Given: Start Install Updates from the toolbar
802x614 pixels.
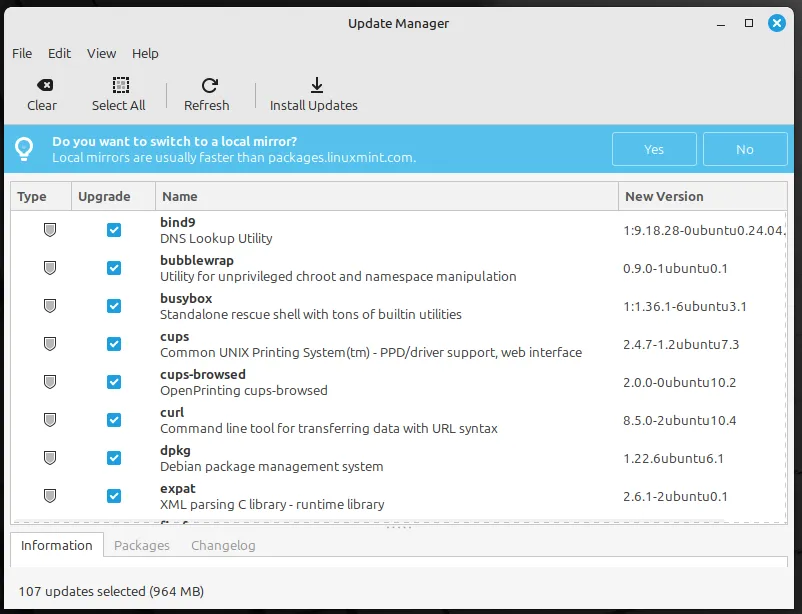Looking at the screenshot, I should pos(314,86).
